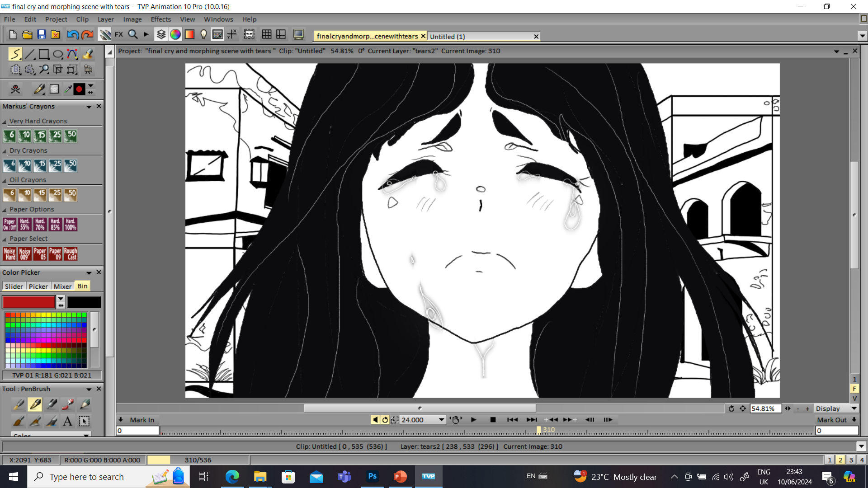This screenshot has width=868, height=488.
Task: Select the camera tool in toolbox
Action: (x=88, y=70)
